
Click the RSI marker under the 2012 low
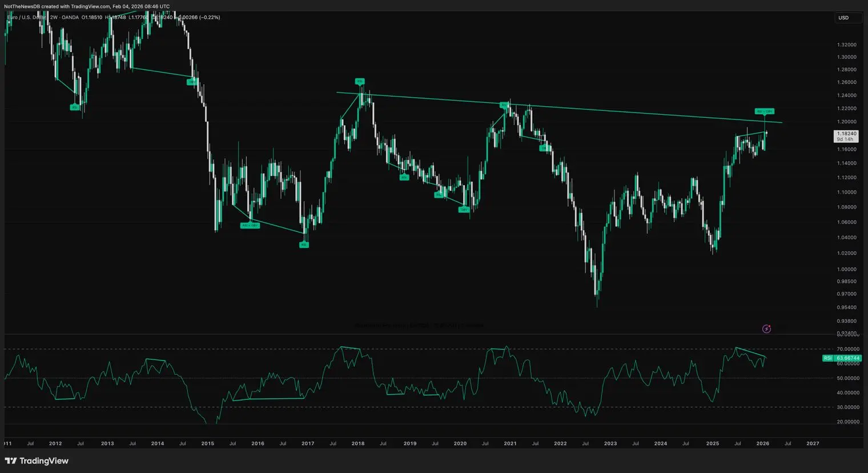75,107
